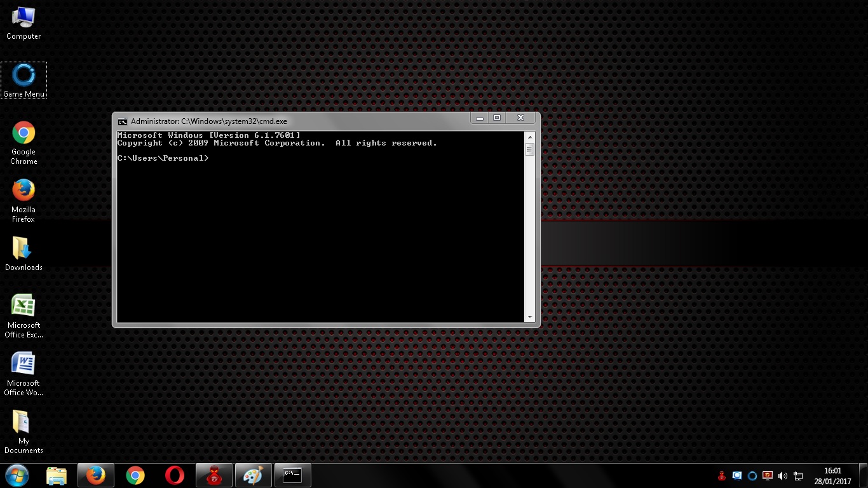Image resolution: width=868 pixels, height=488 pixels.
Task: Switch to Paint in the taskbar
Action: coord(254,475)
